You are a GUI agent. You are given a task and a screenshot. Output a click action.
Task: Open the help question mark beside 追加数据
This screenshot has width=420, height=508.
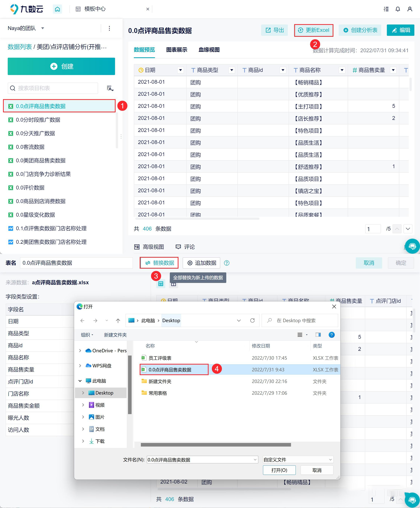coord(227,263)
